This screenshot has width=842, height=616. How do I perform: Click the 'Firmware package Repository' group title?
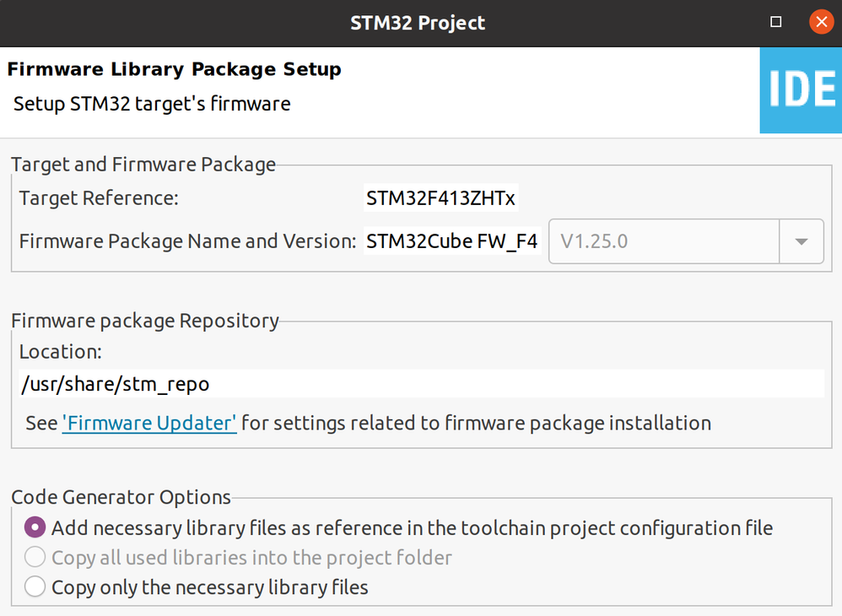click(144, 321)
